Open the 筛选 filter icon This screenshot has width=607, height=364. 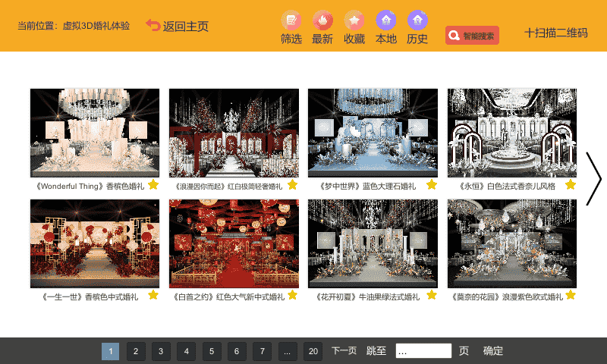291,20
